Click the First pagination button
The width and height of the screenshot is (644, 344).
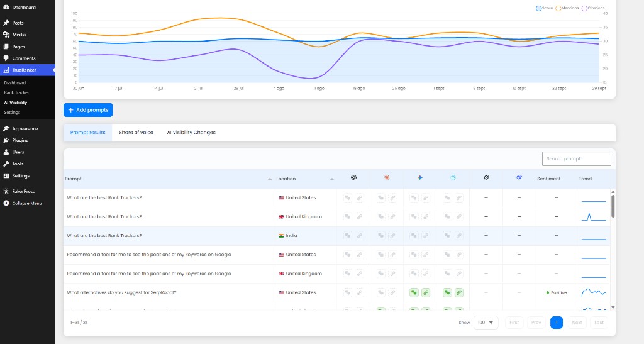[514, 323]
